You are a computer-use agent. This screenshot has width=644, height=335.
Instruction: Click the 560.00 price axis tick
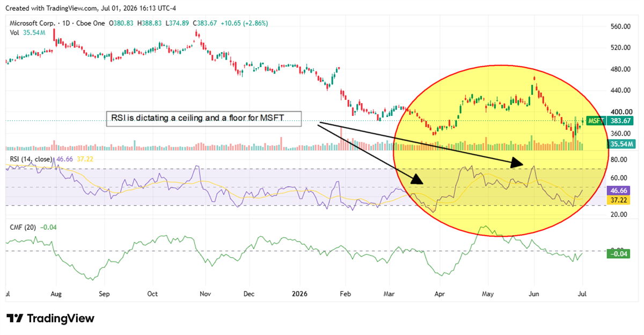coord(620,26)
